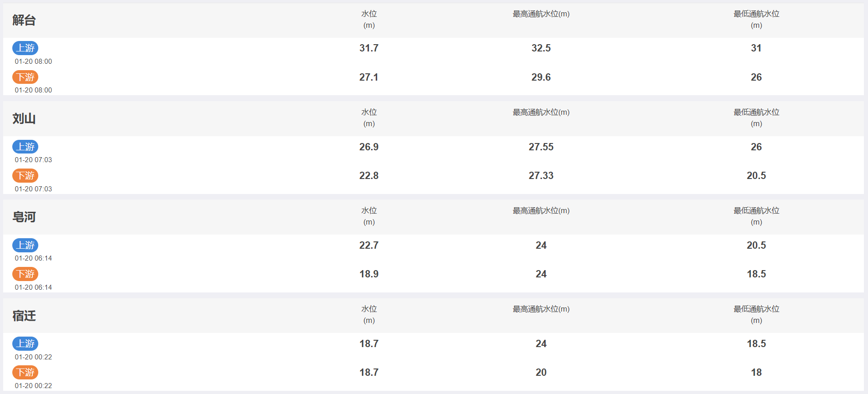Click the 下游 badge under 皂河
Screen dimensions: 868x394
click(x=25, y=274)
